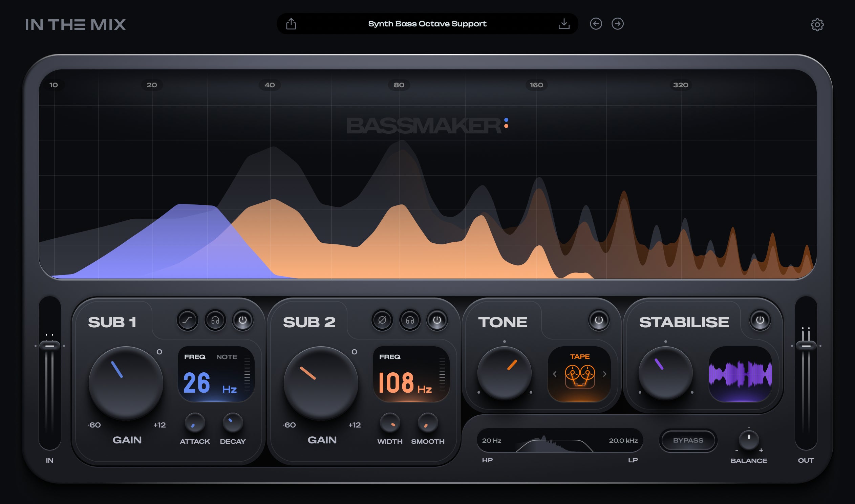Image resolution: width=855 pixels, height=504 pixels.
Task: Open the settings gear icon
Action: coord(817,24)
